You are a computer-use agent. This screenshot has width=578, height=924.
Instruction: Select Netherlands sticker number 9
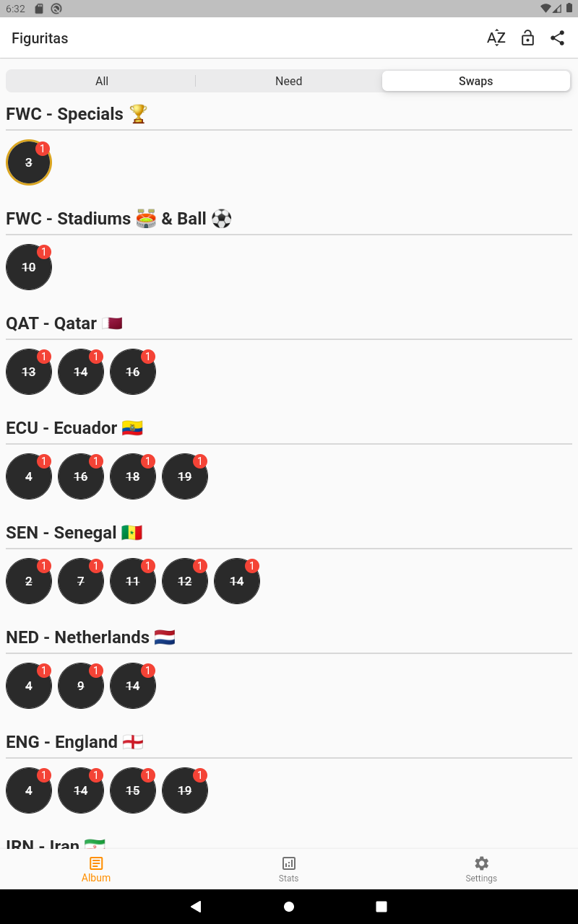(x=81, y=686)
